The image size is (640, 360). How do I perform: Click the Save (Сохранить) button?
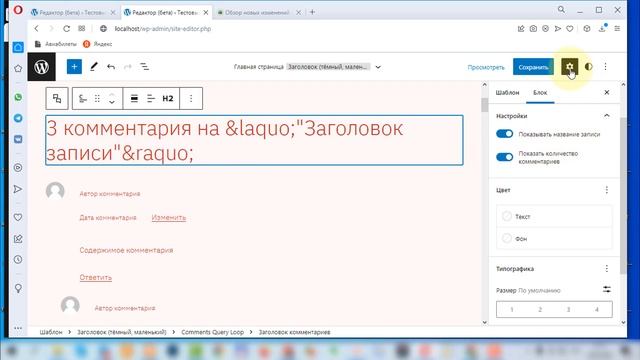(533, 67)
